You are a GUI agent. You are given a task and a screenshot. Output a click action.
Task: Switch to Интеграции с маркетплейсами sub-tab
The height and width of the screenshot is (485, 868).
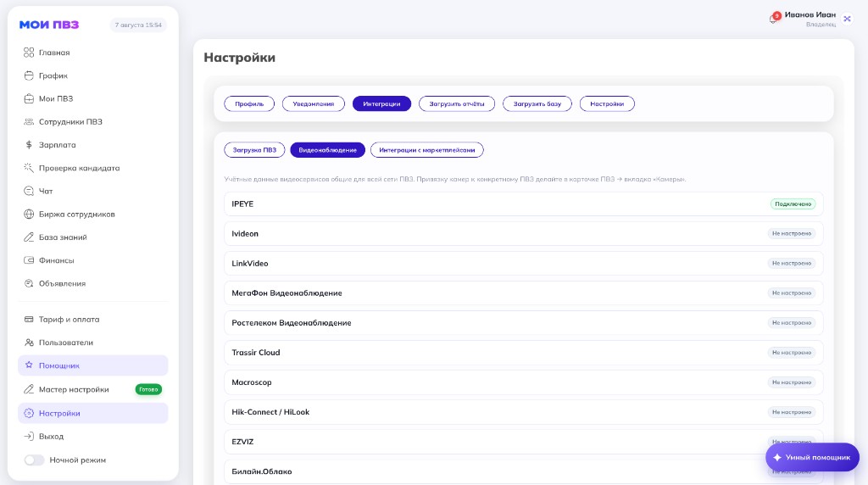click(x=427, y=150)
